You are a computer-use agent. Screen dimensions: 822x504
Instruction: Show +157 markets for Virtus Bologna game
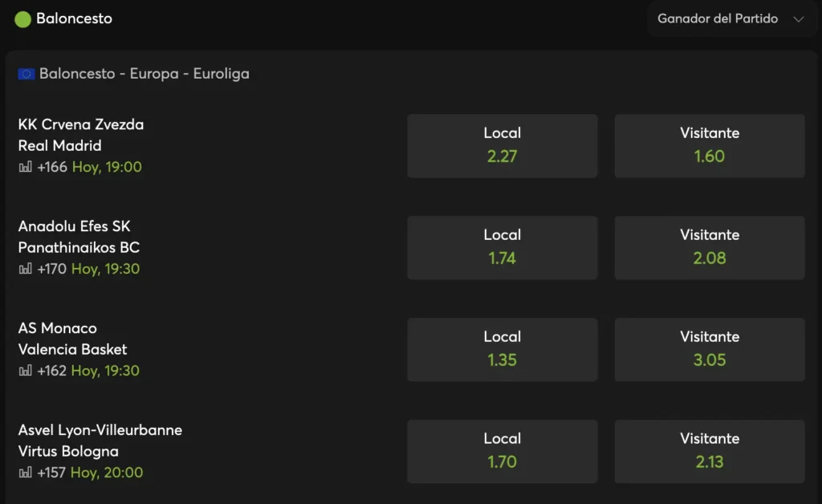tap(52, 473)
